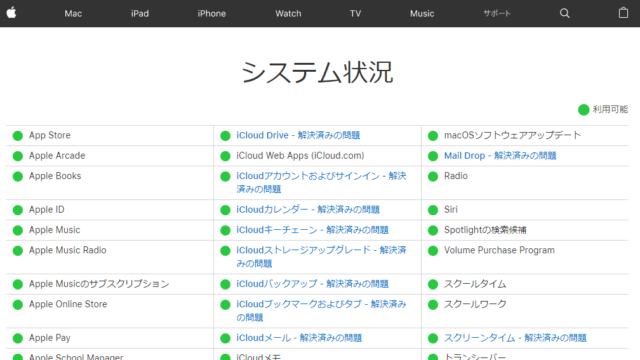The width and height of the screenshot is (640, 360).
Task: Select the Apple Online Store text
Action: [68, 304]
